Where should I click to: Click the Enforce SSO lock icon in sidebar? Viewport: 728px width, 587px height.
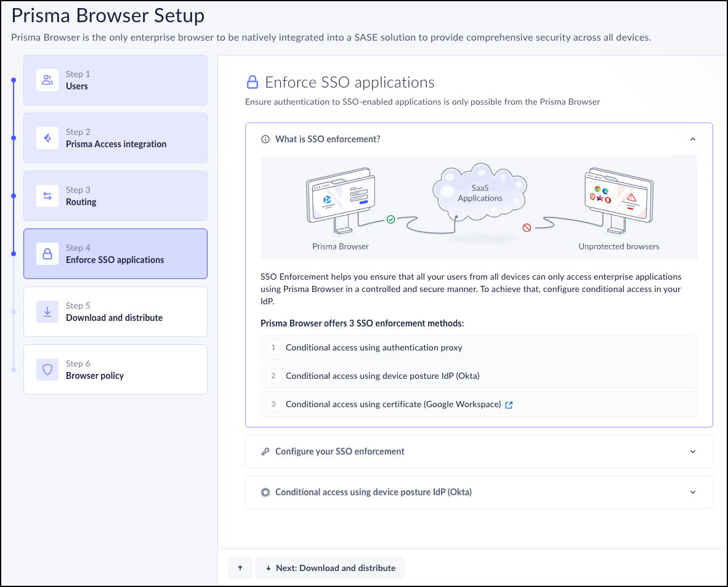(x=47, y=254)
